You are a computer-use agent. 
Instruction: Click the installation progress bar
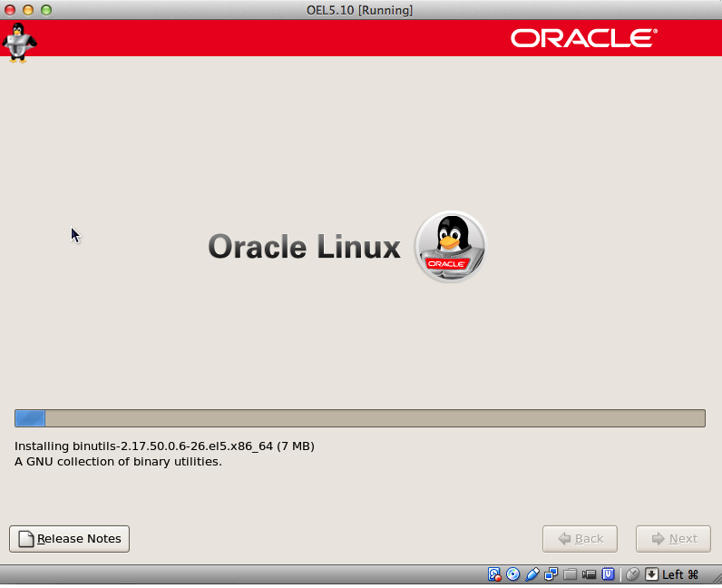click(x=360, y=418)
